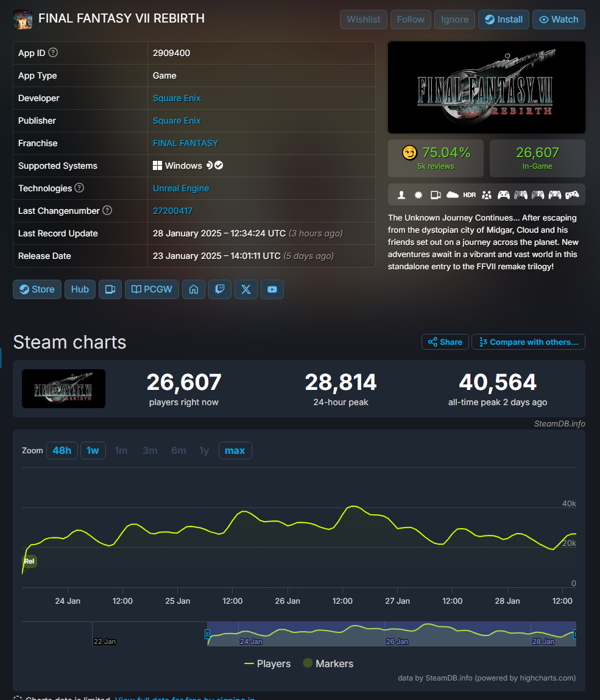Open the Unreal Engine technology link
This screenshot has width=600, height=700.
coord(181,188)
